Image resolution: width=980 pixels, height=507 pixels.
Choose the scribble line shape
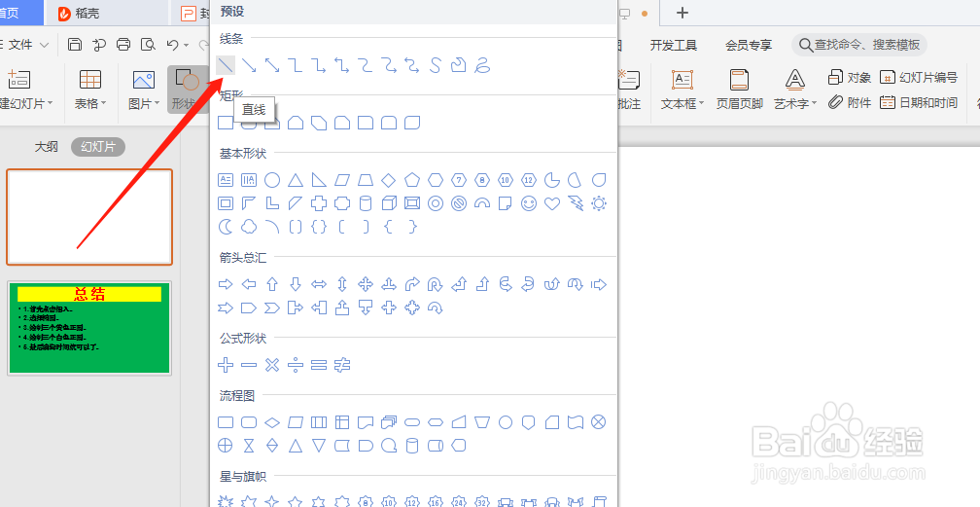(481, 64)
